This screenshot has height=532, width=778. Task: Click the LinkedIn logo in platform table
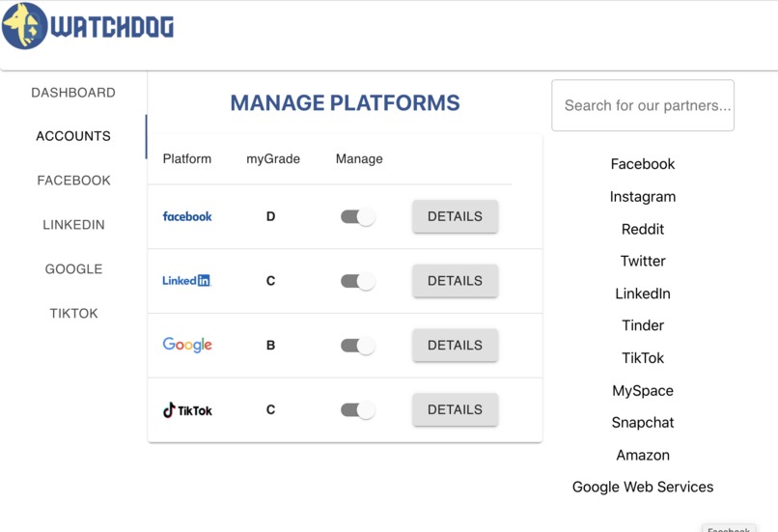coord(186,281)
